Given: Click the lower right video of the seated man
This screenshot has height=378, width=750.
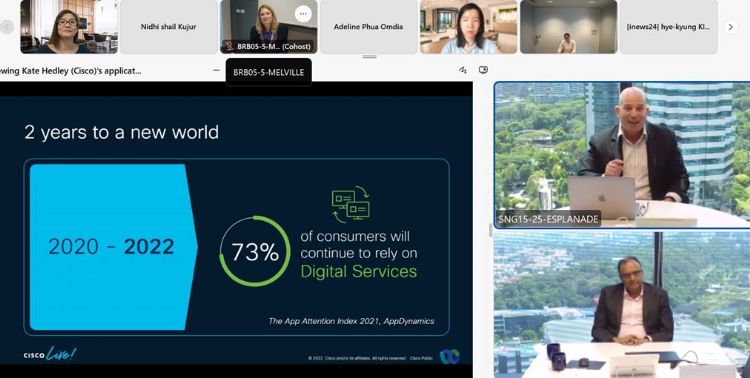Looking at the screenshot, I should coord(622,305).
